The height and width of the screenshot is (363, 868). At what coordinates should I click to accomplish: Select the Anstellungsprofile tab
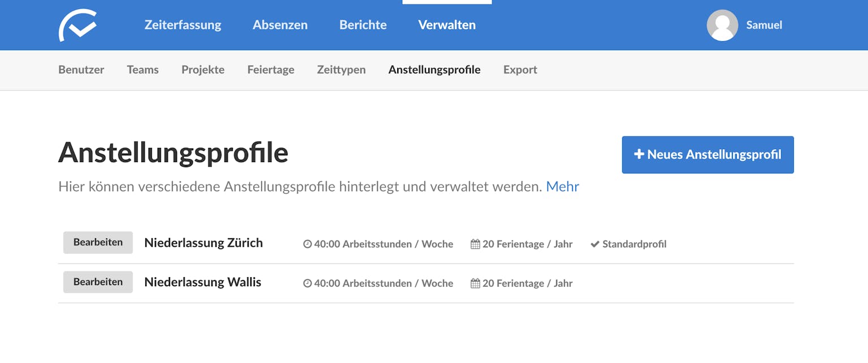pos(435,69)
